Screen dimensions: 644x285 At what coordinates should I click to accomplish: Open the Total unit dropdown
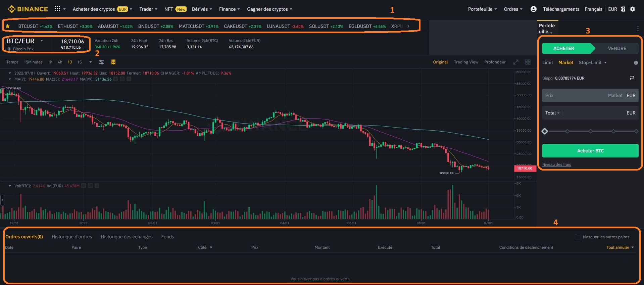coord(552,113)
